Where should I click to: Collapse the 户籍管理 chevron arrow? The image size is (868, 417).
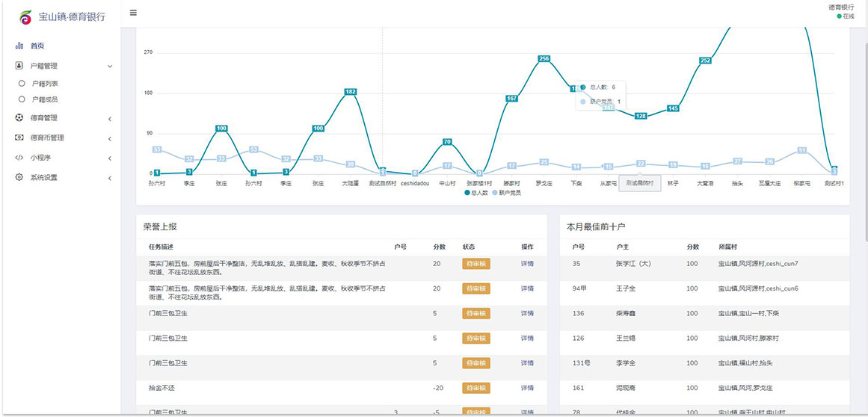[x=110, y=67]
